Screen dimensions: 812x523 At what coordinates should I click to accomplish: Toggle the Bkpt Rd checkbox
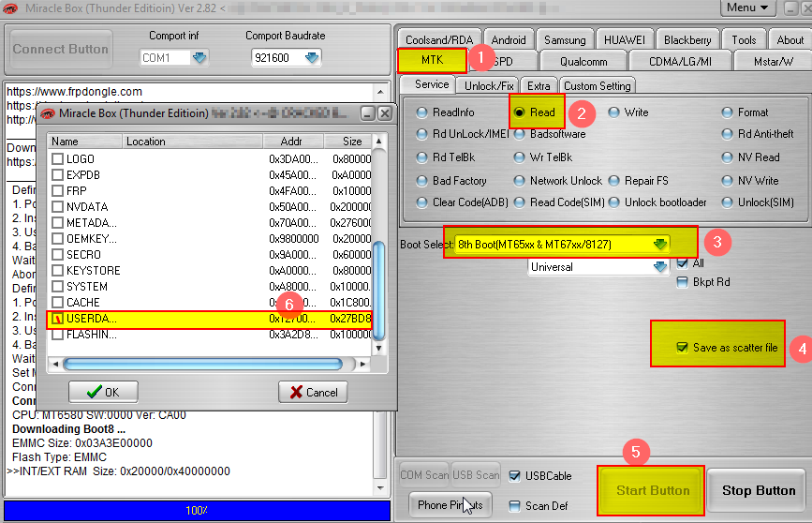(682, 282)
